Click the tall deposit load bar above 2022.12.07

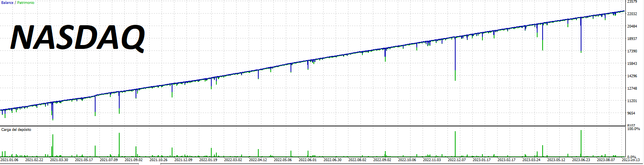click(x=455, y=144)
